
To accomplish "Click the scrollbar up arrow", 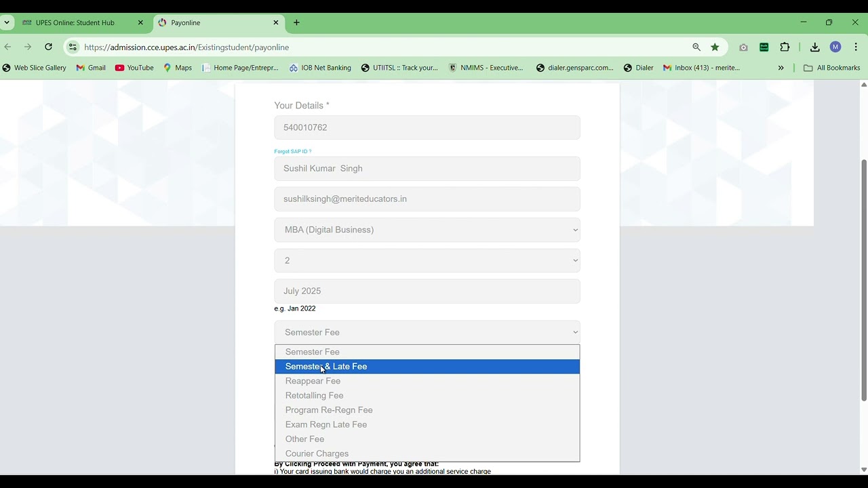I will click(x=864, y=85).
